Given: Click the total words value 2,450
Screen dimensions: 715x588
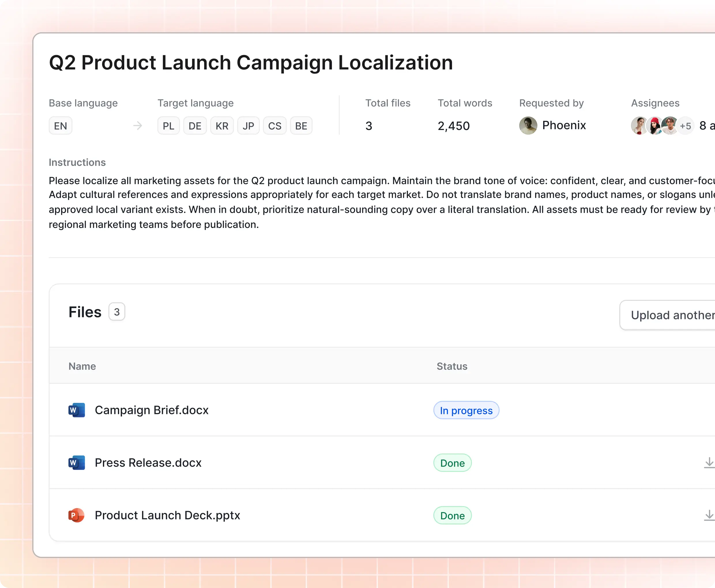Looking at the screenshot, I should (454, 126).
